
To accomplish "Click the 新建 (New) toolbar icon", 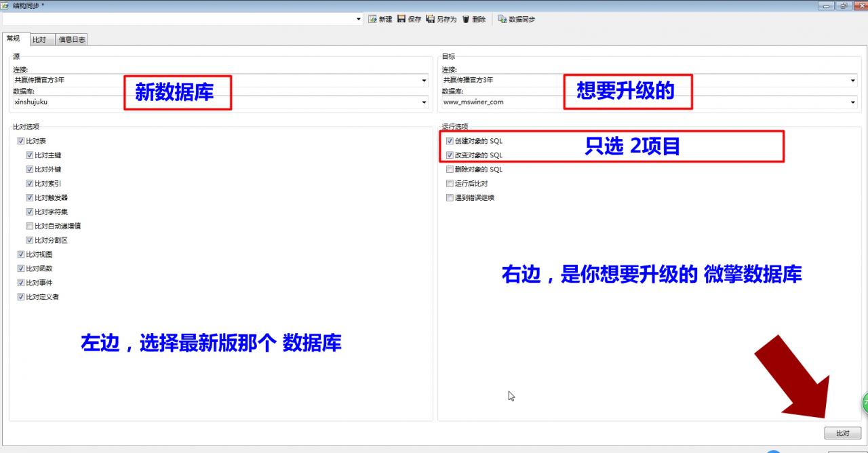I will (373, 19).
